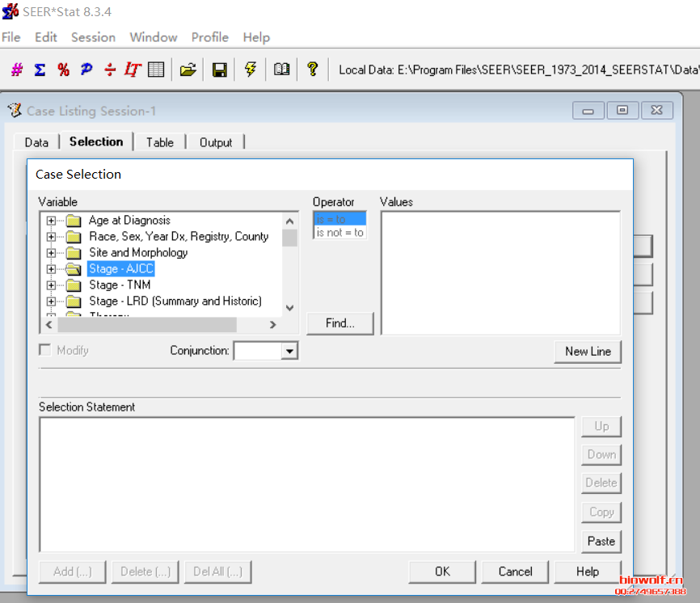This screenshot has height=603, width=700.
Task: Start a new Rate session (Sigma icon)
Action: 40,70
